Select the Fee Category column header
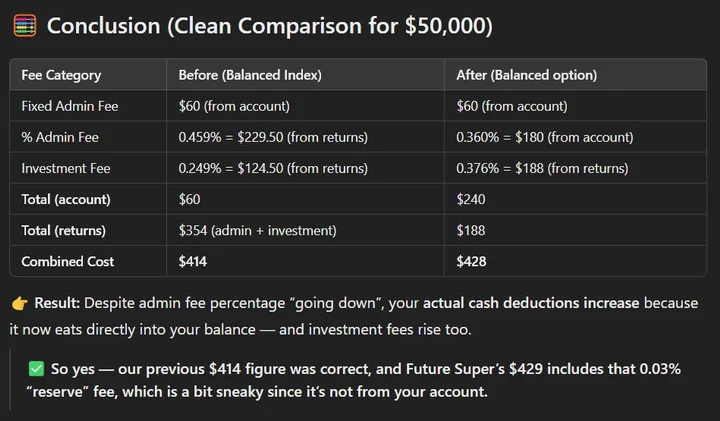Screen dimensions: 720x421 (61, 75)
